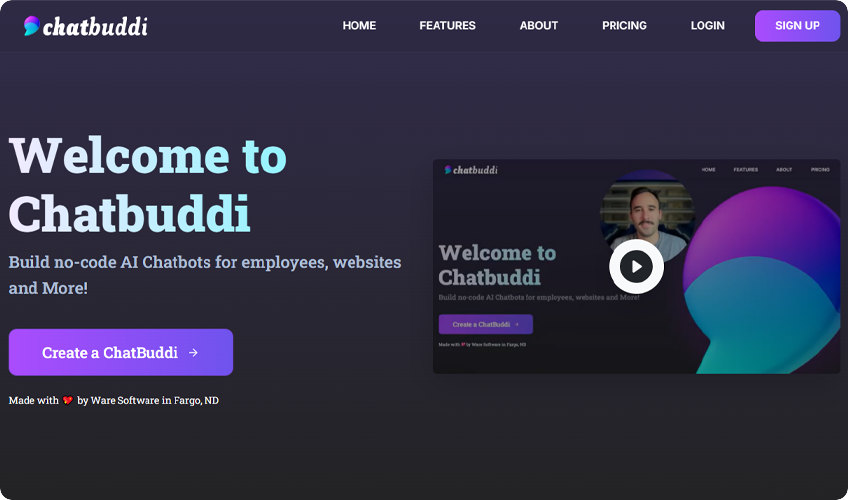Image resolution: width=848 pixels, height=500 pixels.
Task: Click the Create a ChatBuddi button inside the video preview
Action: pyautogui.click(x=485, y=324)
